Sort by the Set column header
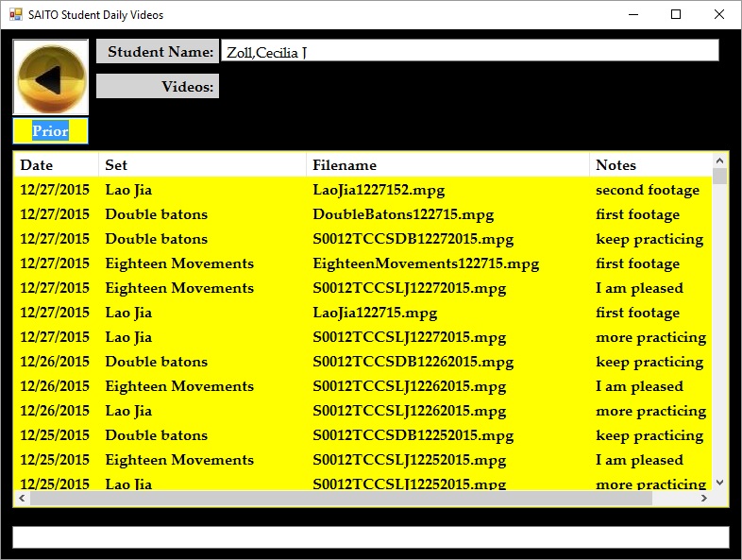Screen dimensions: 742x560 (202, 165)
